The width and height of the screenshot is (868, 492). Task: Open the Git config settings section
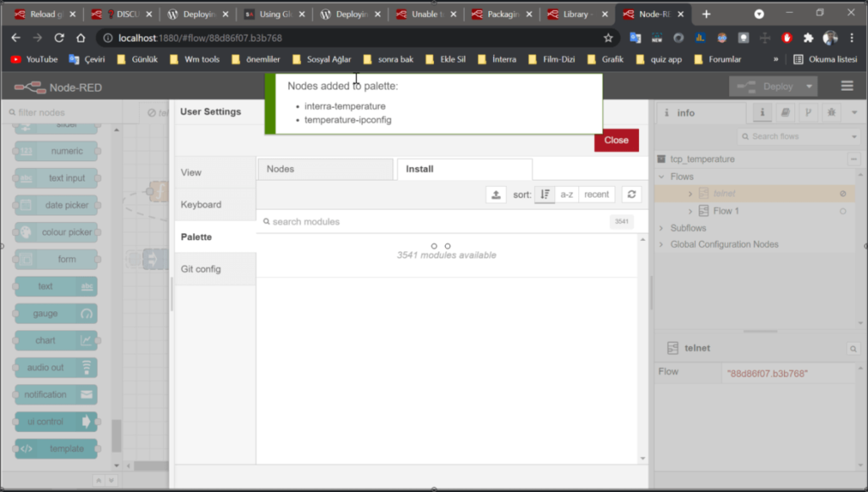pos(215,269)
